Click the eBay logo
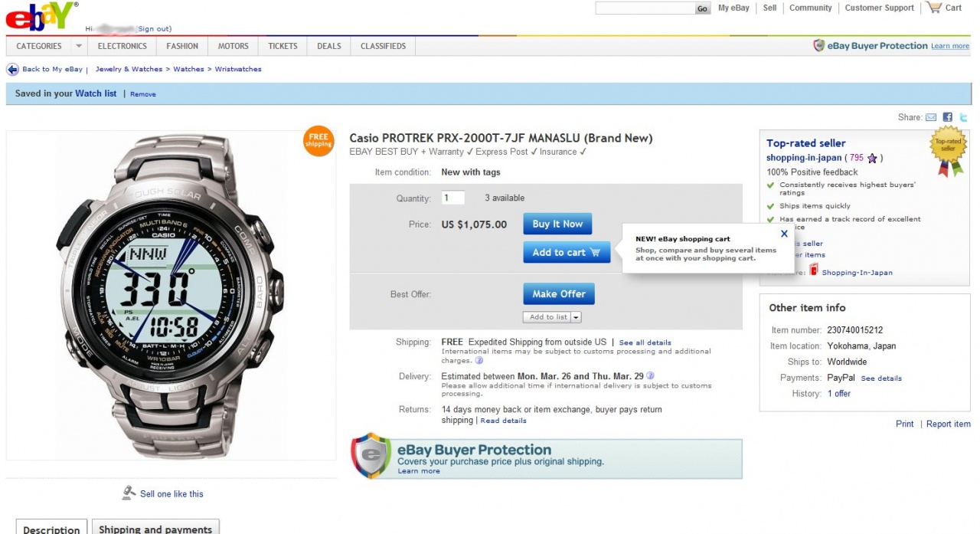 [x=42, y=15]
